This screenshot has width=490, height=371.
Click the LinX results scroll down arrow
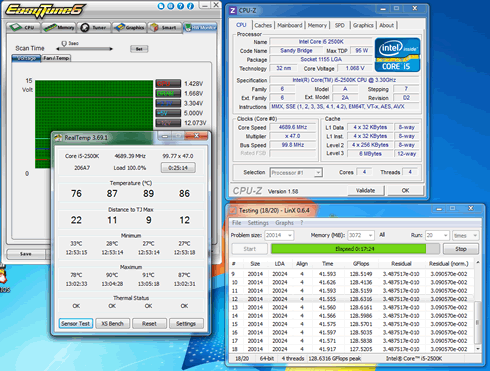(x=477, y=349)
